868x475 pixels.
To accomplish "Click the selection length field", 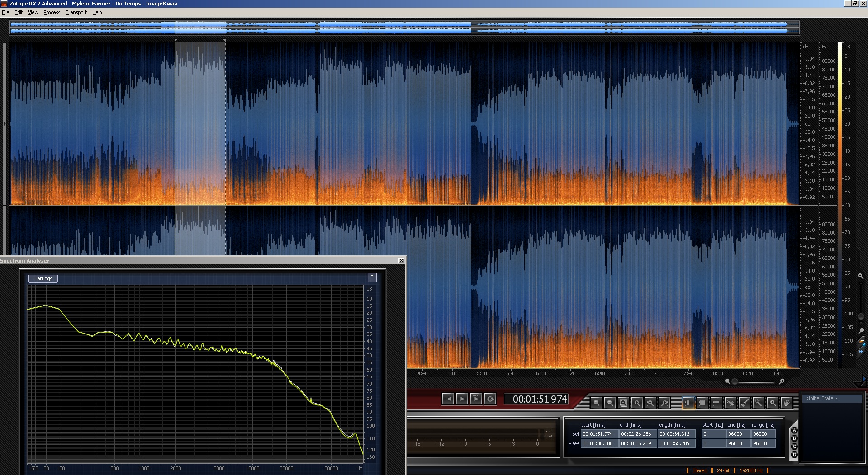I will tap(676, 434).
